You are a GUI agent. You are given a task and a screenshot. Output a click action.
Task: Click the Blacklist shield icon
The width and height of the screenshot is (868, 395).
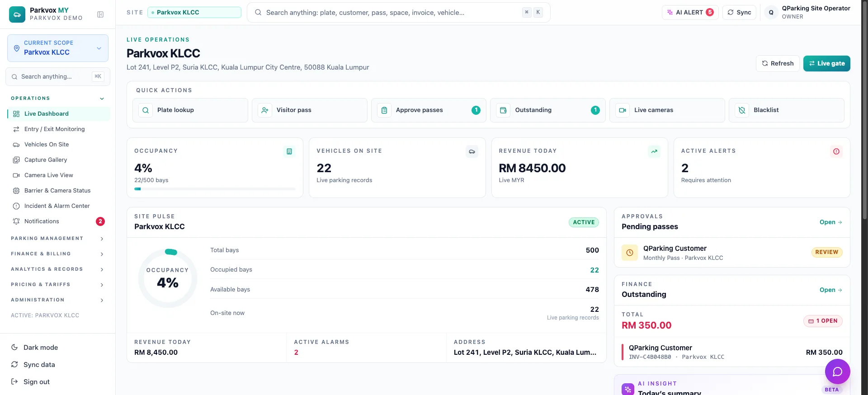742,110
